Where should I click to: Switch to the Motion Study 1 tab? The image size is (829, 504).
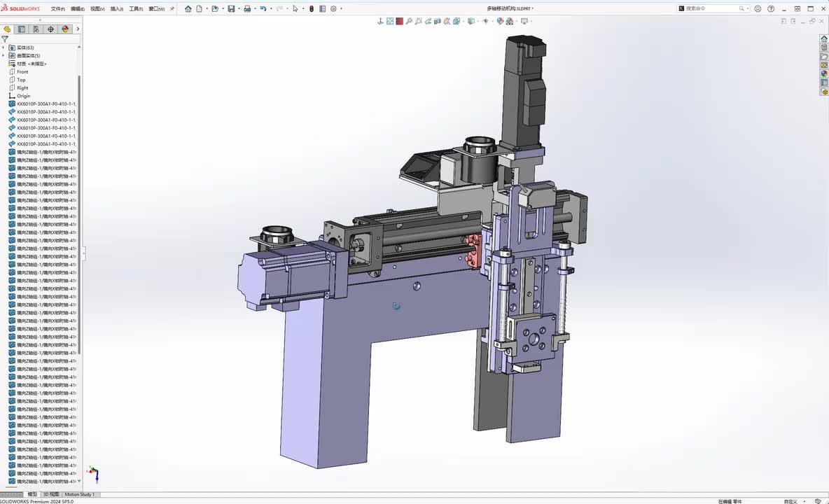click(x=79, y=494)
